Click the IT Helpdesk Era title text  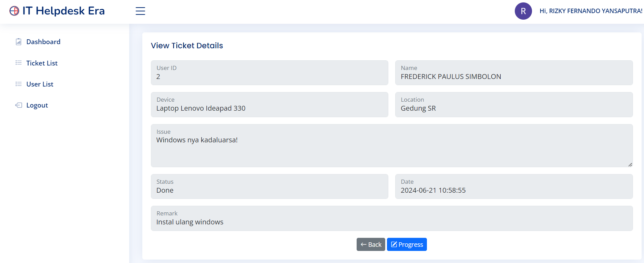point(64,11)
